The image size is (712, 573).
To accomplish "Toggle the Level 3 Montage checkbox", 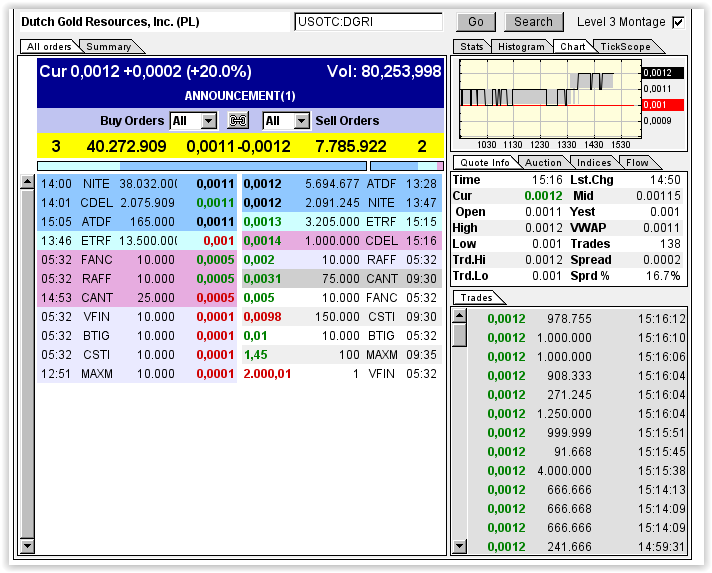I will point(678,22).
